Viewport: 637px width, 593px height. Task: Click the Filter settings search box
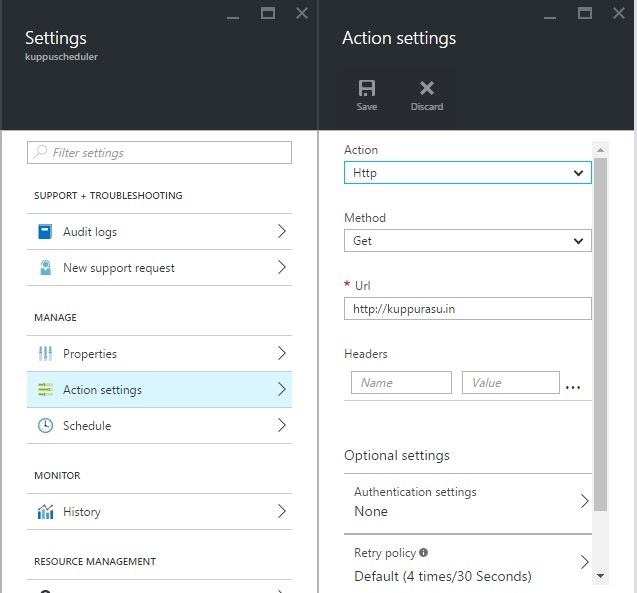click(x=160, y=153)
